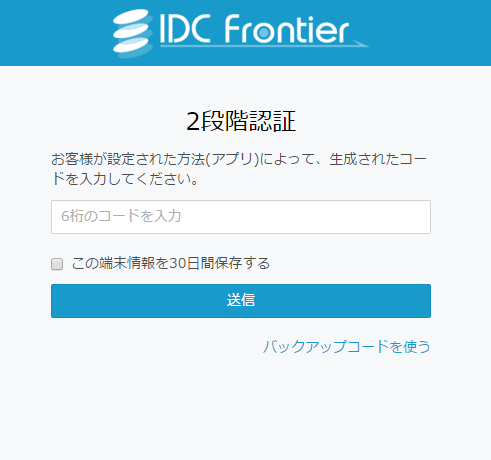Click the 'IDC' letters in the logo

point(185,29)
